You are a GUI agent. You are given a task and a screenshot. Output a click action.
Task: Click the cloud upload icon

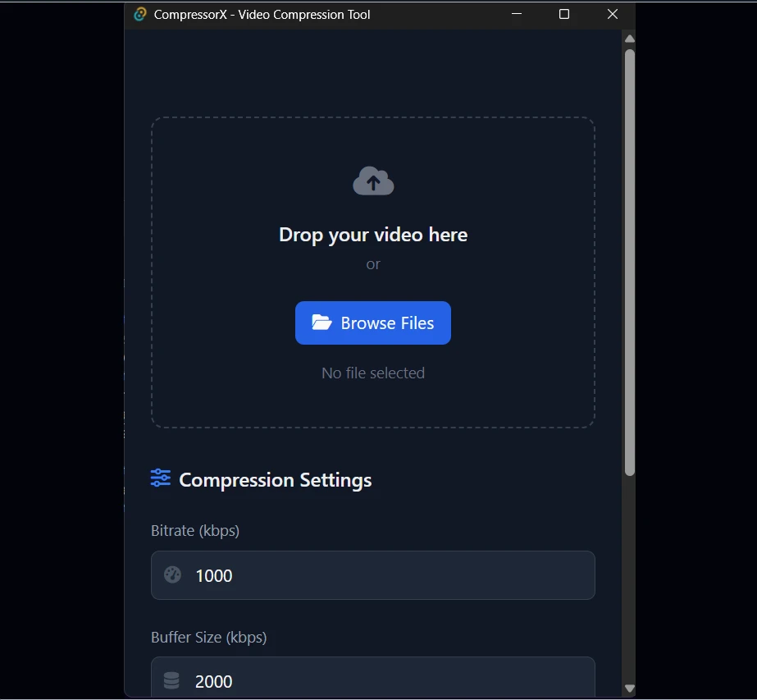point(373,180)
